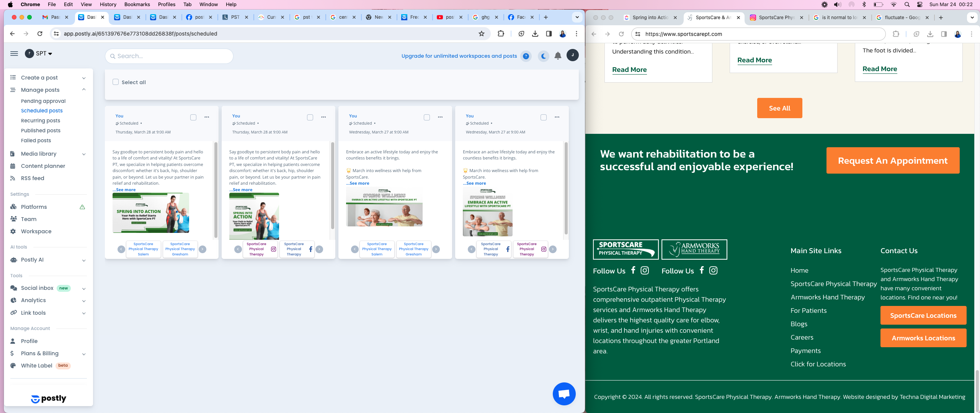Click the Spring Wellness image on third post
The width and height of the screenshot is (980, 413).
point(384,207)
